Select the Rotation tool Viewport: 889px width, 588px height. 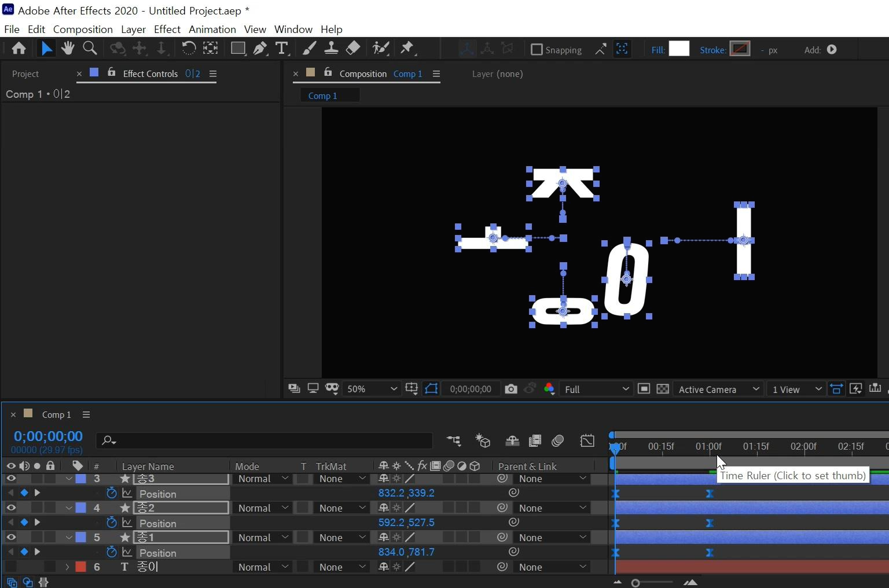188,49
